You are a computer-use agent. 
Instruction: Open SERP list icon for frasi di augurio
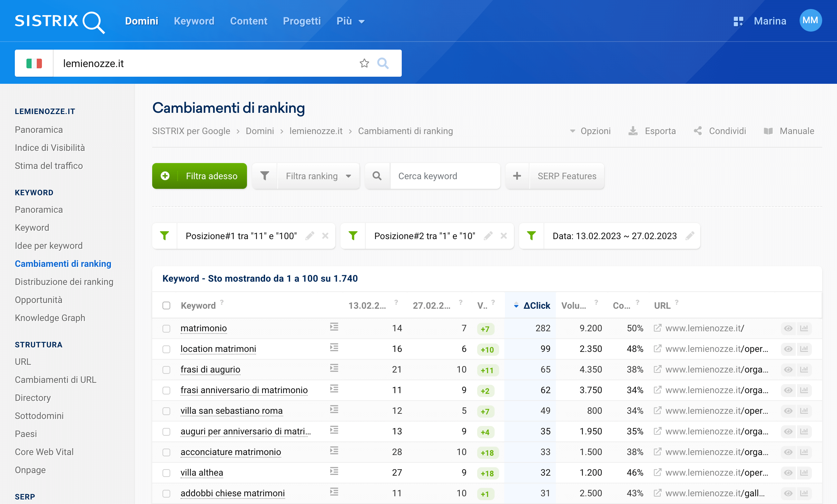(334, 368)
